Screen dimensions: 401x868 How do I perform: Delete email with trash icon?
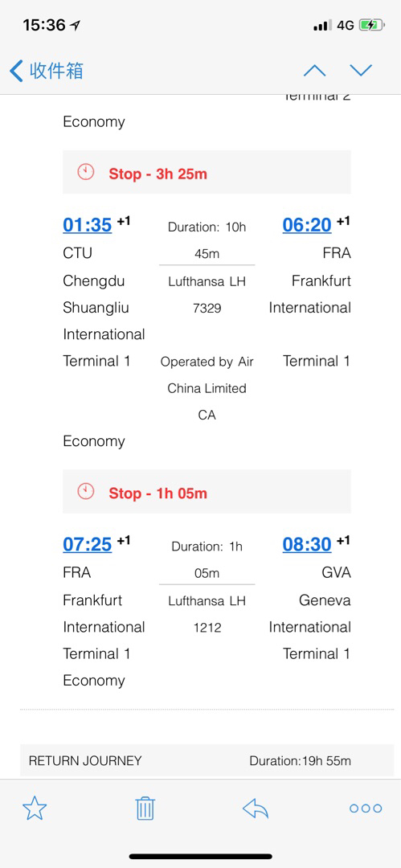pyautogui.click(x=145, y=809)
